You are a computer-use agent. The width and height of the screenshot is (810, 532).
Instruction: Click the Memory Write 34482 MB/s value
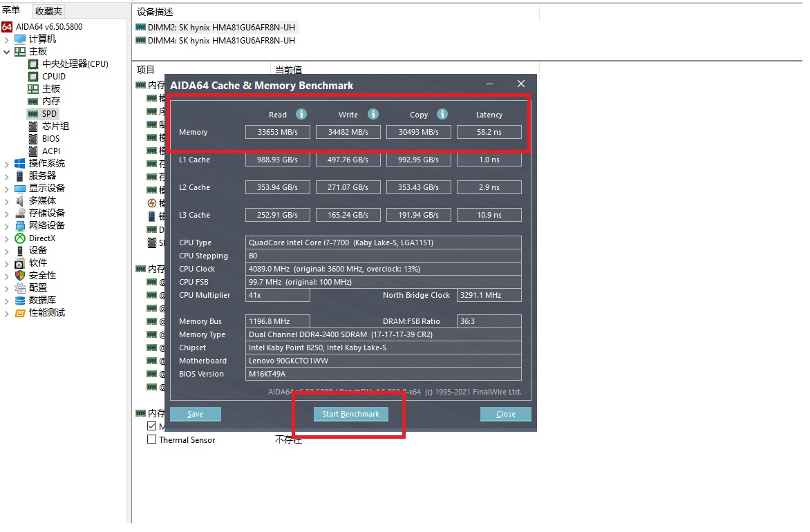pos(348,132)
